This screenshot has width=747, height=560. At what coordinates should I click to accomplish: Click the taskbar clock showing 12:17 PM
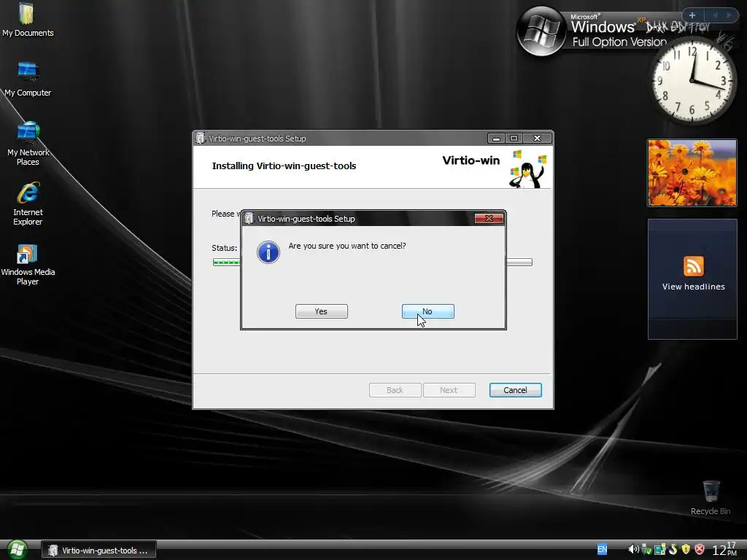pyautogui.click(x=724, y=550)
